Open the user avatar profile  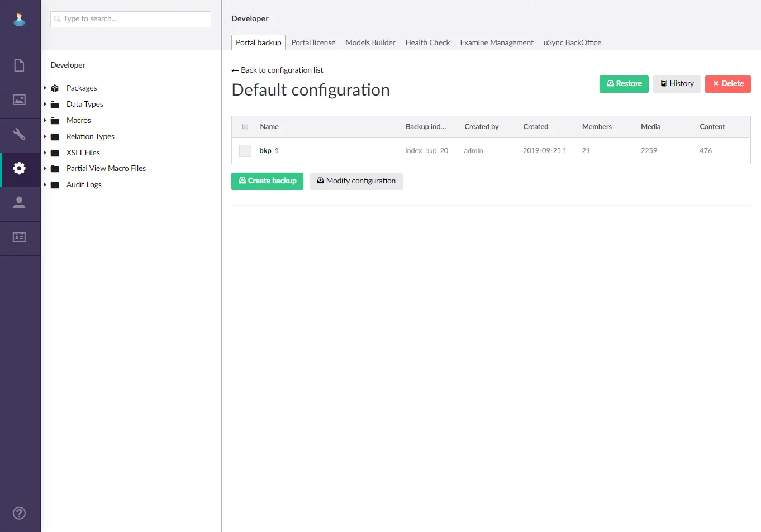point(20,19)
